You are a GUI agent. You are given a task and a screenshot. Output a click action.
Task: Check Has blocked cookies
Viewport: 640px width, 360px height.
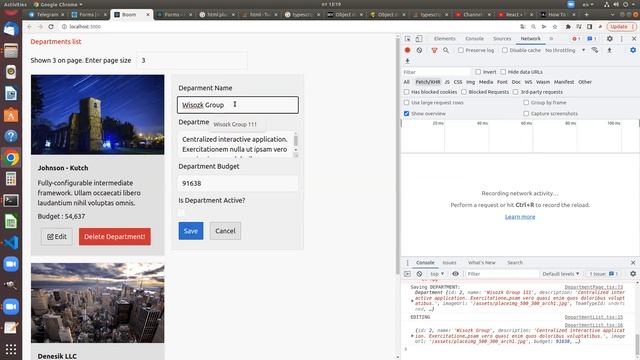point(407,92)
